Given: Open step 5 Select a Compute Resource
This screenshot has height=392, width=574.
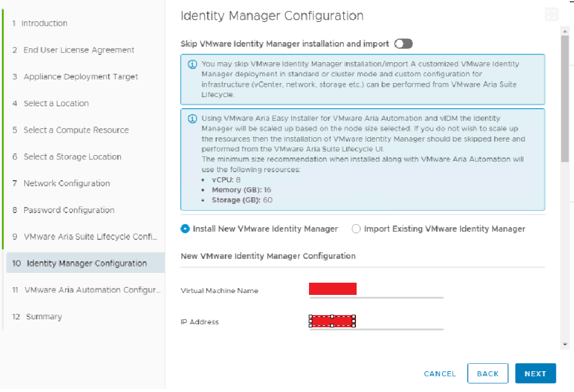Looking at the screenshot, I should 71,130.
